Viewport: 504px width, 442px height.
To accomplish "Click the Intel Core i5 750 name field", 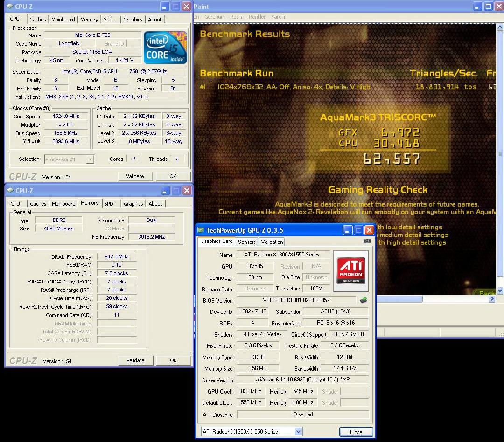I will 92,35.
